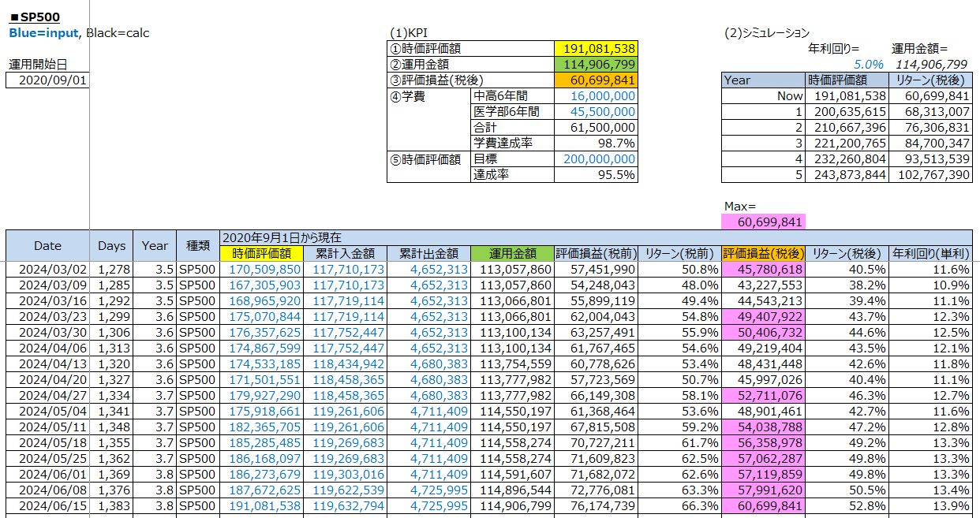Screen dimensions: 980x518
Task: Click the orange 評価損益(税後) column header
Action: click(764, 253)
